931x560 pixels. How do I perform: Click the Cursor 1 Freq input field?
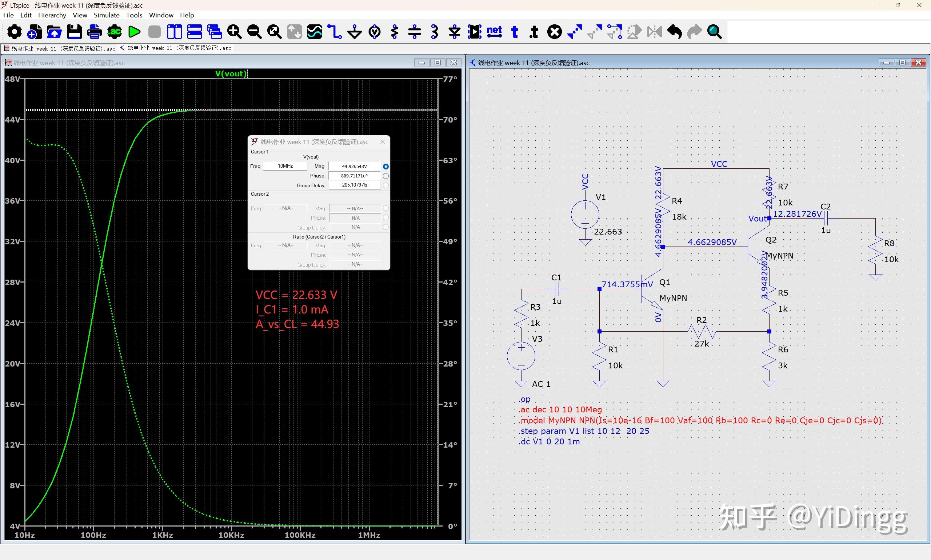pos(285,166)
